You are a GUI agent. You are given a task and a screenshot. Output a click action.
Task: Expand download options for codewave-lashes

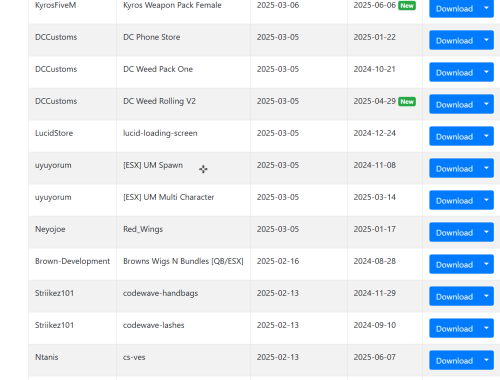487,328
